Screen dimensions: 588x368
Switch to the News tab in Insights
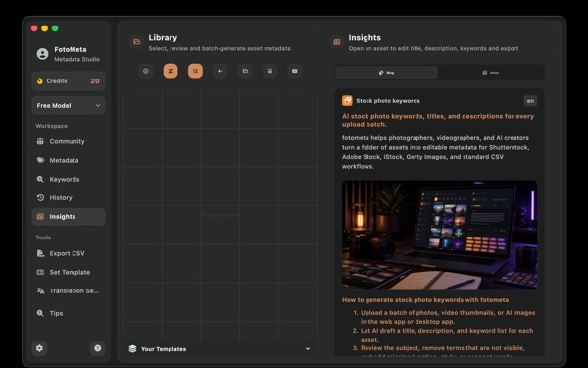pos(491,72)
